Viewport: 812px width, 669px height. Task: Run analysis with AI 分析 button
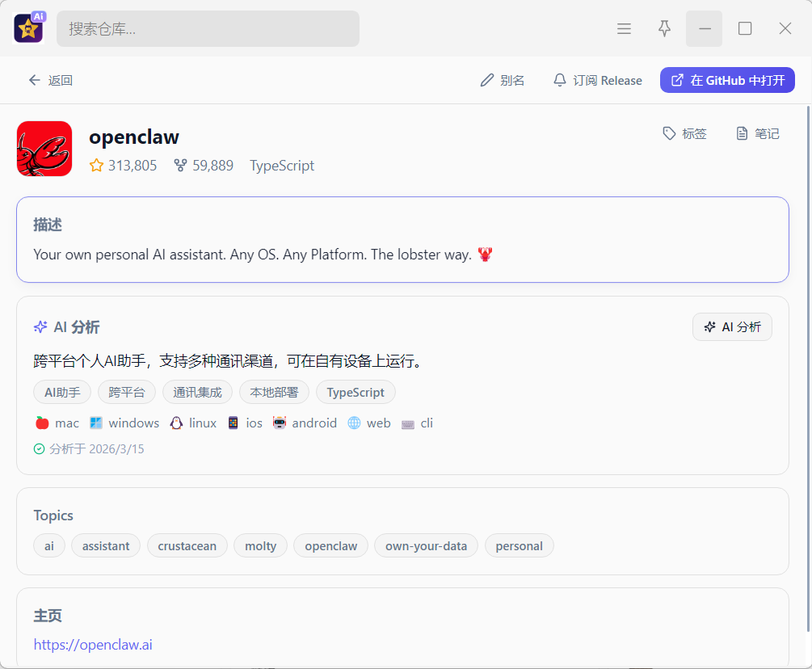click(732, 326)
